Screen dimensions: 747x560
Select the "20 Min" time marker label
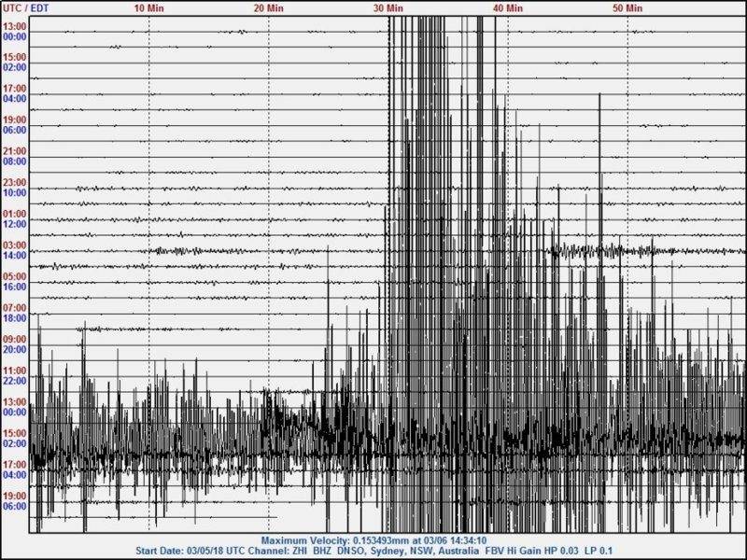coord(269,8)
